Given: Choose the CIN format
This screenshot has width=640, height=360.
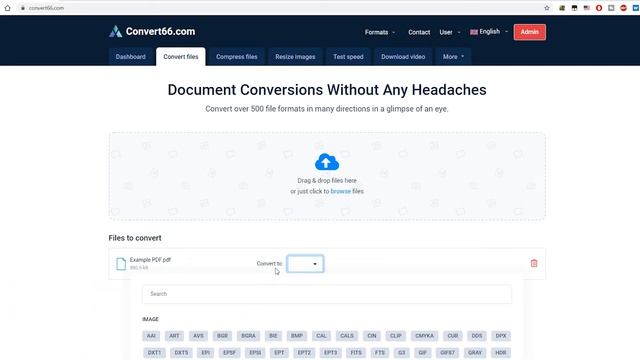Looking at the screenshot, I should (371, 336).
